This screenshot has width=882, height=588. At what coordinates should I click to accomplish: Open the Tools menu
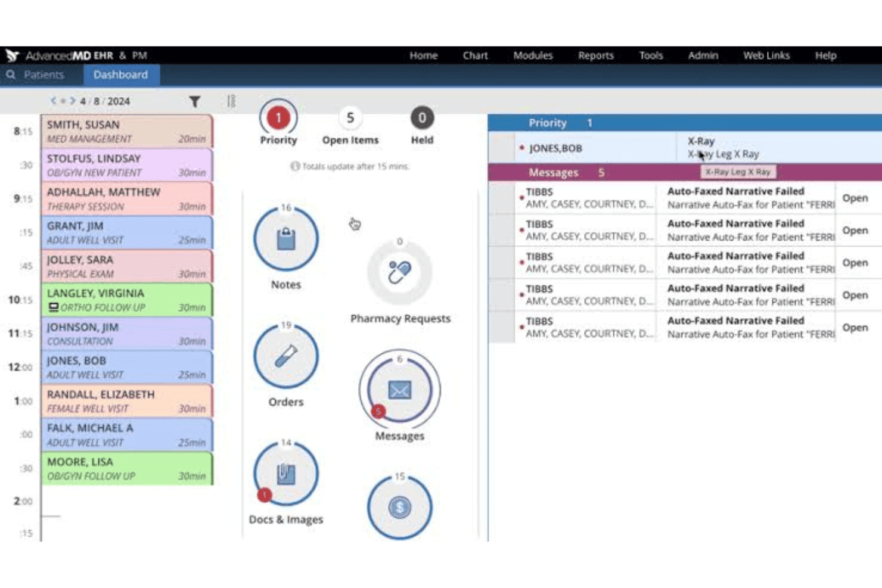click(x=651, y=55)
